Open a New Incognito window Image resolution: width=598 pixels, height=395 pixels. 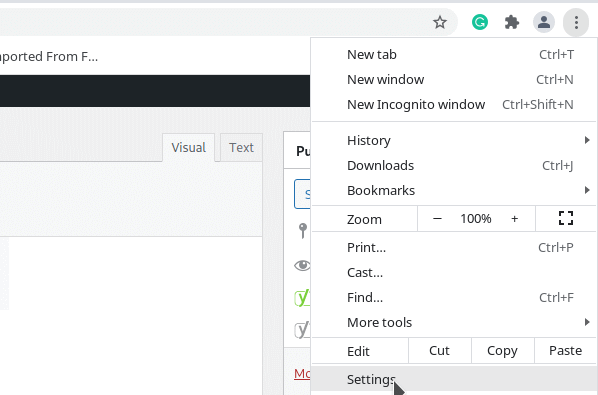coord(454,104)
